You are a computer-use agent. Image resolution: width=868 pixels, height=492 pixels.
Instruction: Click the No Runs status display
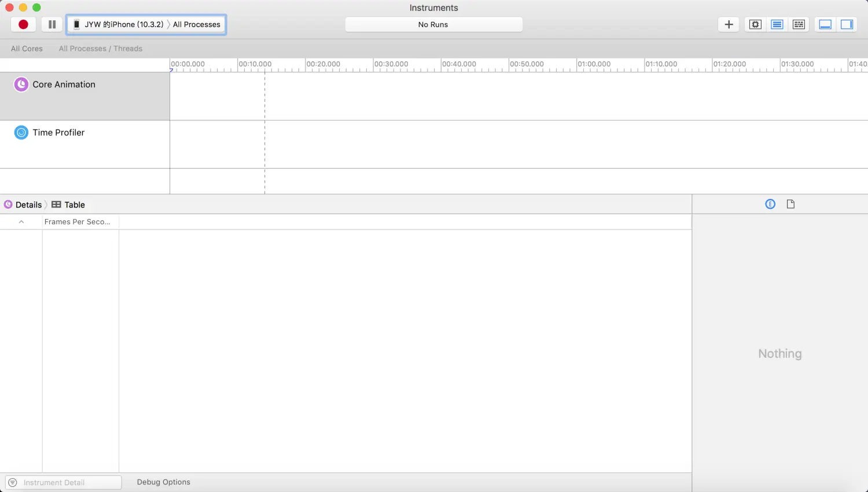pyautogui.click(x=433, y=24)
